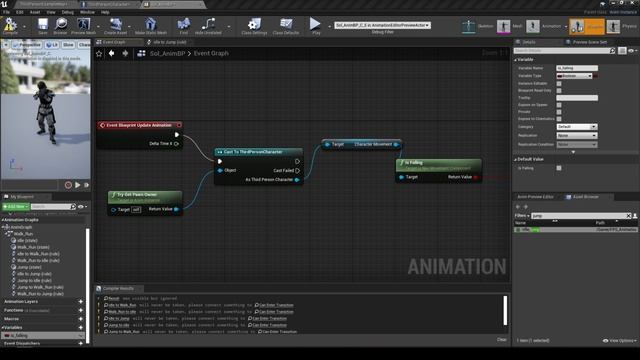This screenshot has height=360, width=640.
Task: Bookmark graph with star icon
Action: click(x=99, y=53)
